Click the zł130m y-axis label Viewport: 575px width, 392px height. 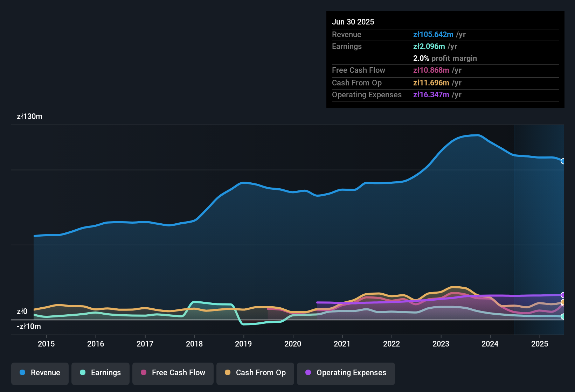(x=30, y=117)
